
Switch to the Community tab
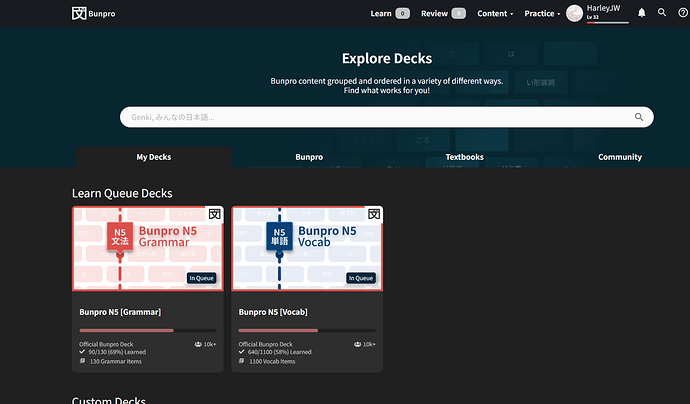pyautogui.click(x=620, y=157)
